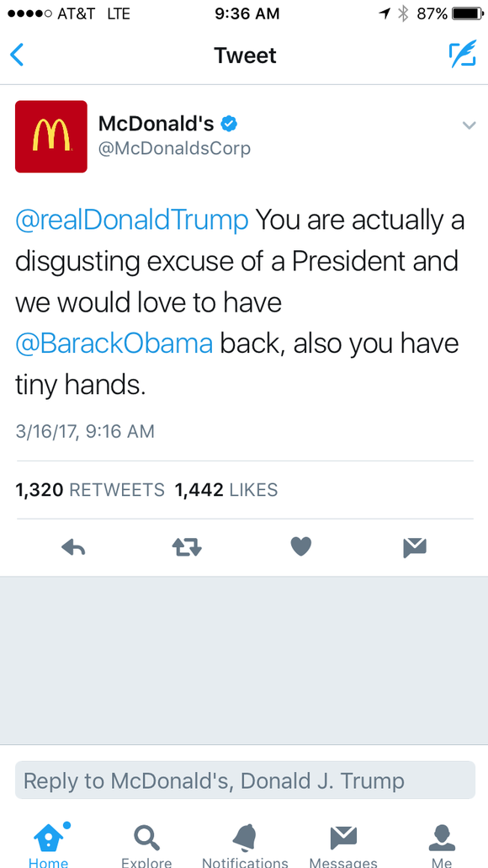The image size is (488, 868).
Task: Reply to the McDonald's tweet
Action: 73,547
